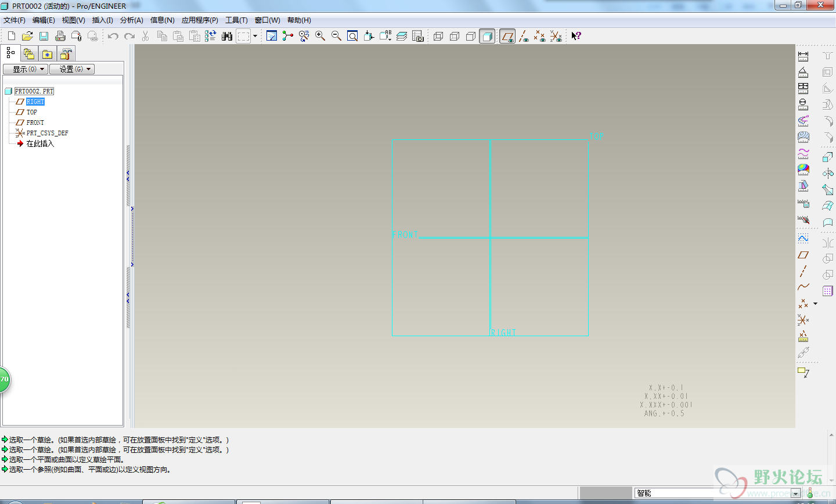Create a Datum Plane with the parallelogram icon

coord(803,255)
